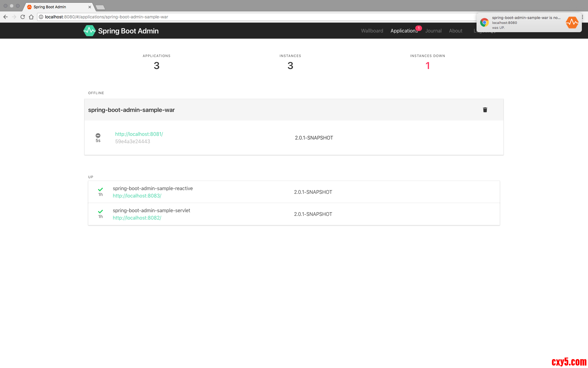
Task: Go back with the browser back arrow
Action: pyautogui.click(x=6, y=17)
